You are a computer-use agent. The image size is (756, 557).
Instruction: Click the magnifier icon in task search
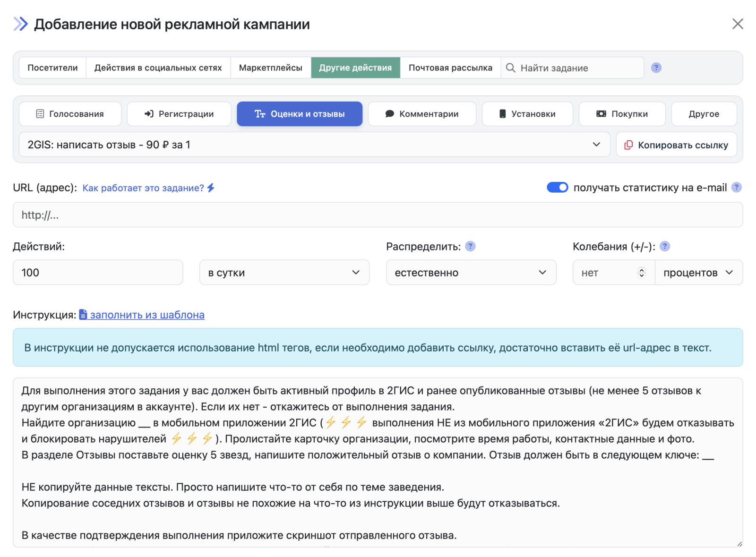coord(510,68)
